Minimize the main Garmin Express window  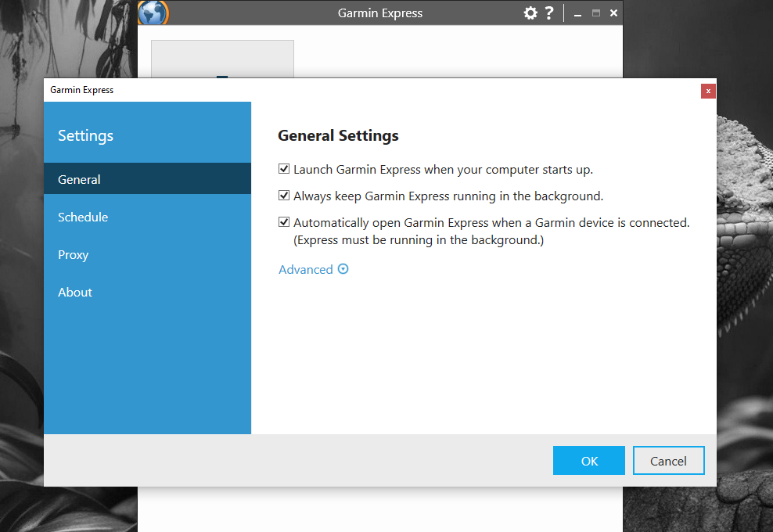577,13
